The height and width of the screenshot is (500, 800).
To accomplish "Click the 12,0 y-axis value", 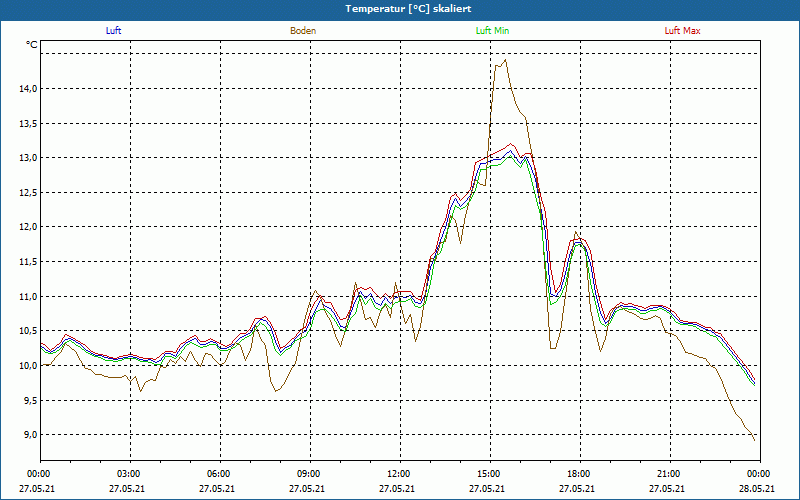I will [x=29, y=227].
